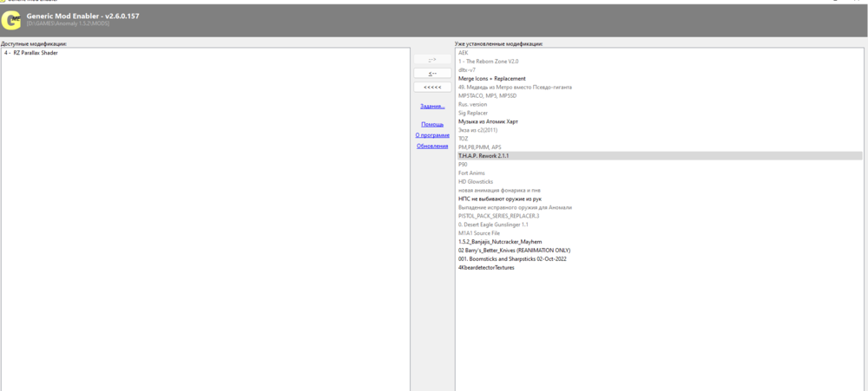This screenshot has width=868, height=391.
Task: Select '001. Boomsticks and Sharpsticks' mod entry
Action: coord(512,259)
